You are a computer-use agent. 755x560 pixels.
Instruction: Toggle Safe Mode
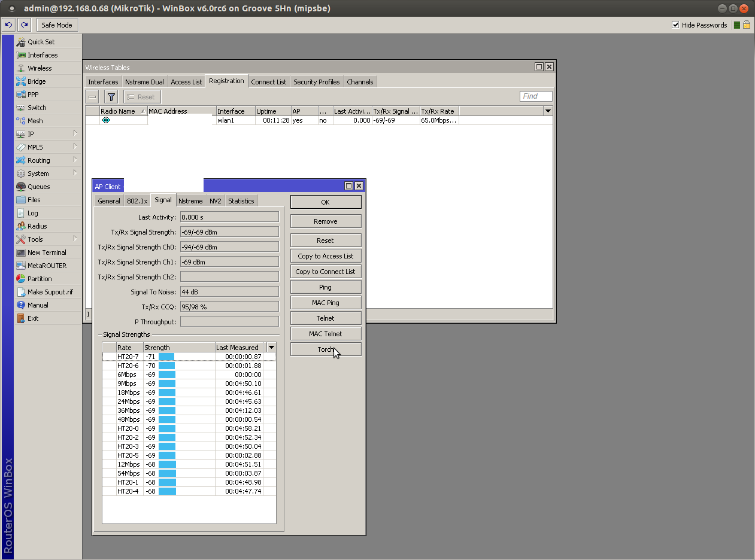point(57,25)
